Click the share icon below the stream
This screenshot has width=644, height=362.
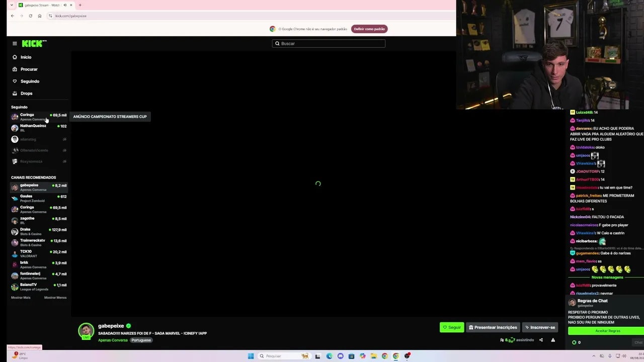click(541, 340)
